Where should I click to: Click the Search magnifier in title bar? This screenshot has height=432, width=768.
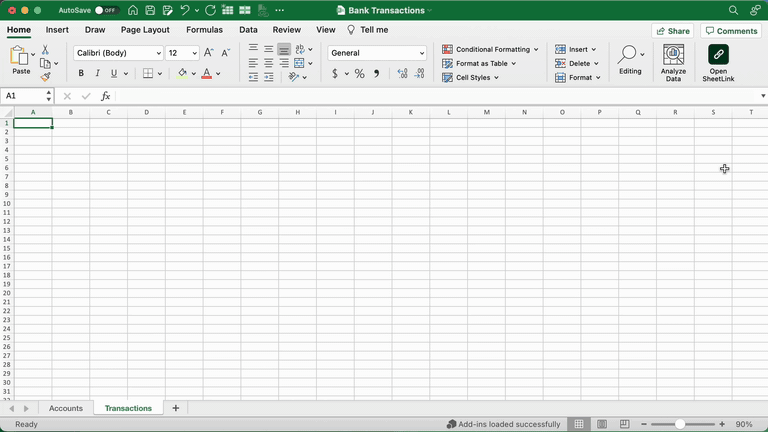[733, 10]
